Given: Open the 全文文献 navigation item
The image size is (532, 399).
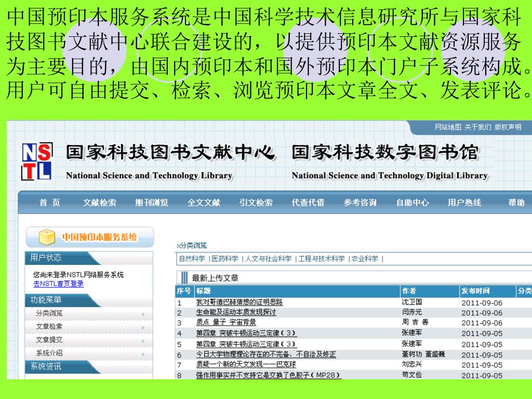Looking at the screenshot, I should tap(204, 203).
